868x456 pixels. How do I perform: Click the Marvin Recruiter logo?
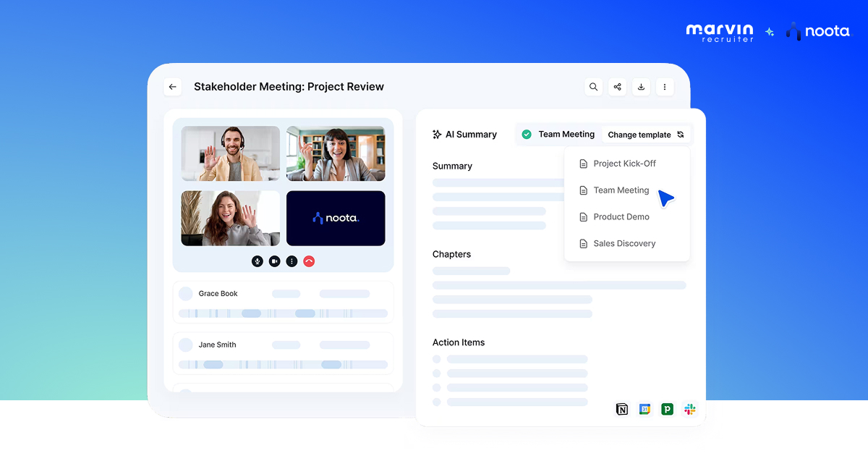coord(720,32)
